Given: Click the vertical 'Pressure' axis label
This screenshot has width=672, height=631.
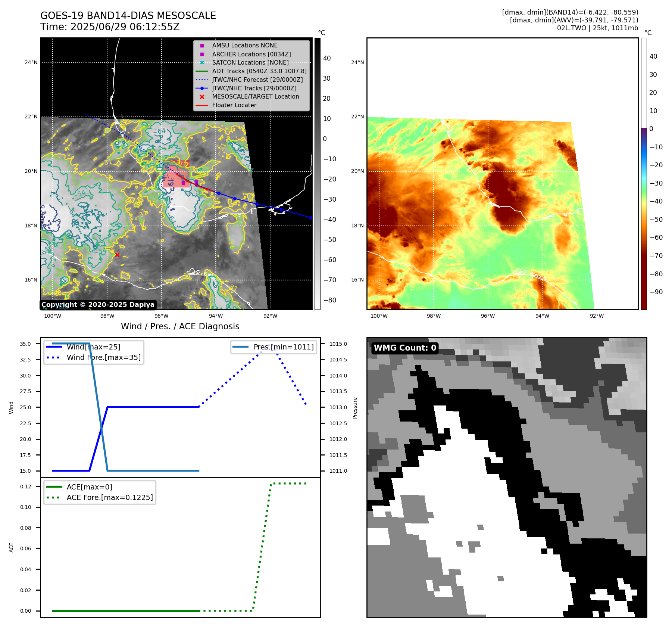Looking at the screenshot, I should click(x=355, y=408).
